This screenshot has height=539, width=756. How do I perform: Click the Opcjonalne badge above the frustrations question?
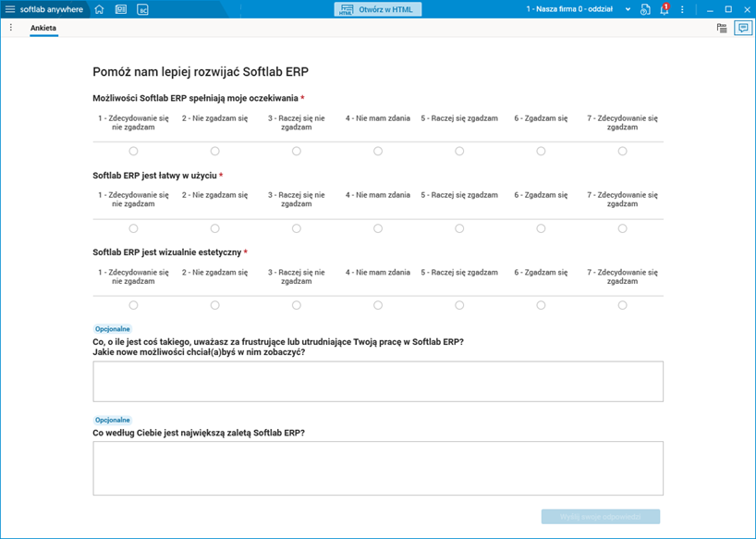tap(113, 329)
